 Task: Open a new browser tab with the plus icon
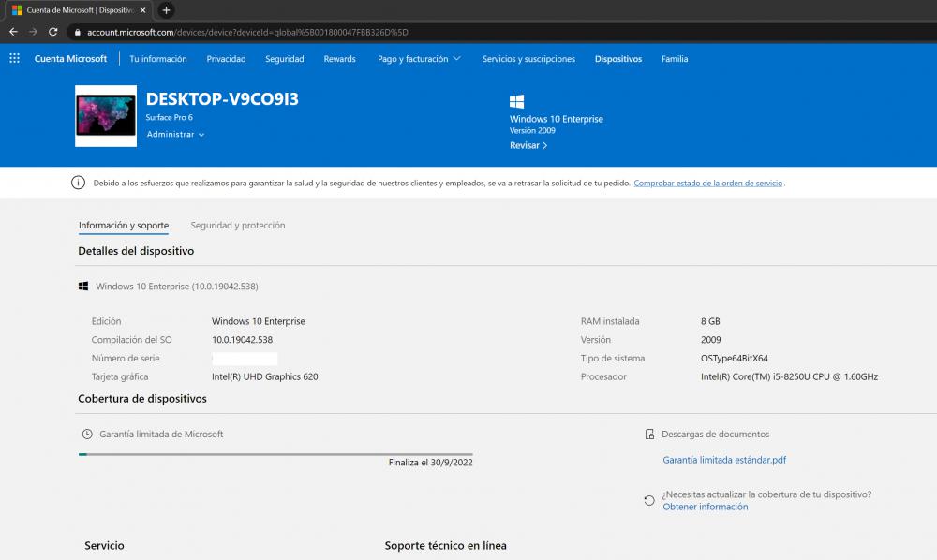[166, 10]
